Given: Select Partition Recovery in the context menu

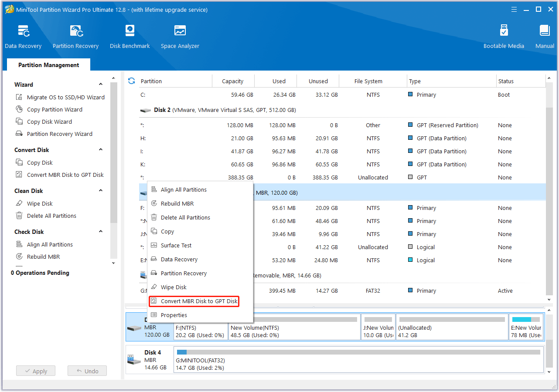Looking at the screenshot, I should 200,273.
